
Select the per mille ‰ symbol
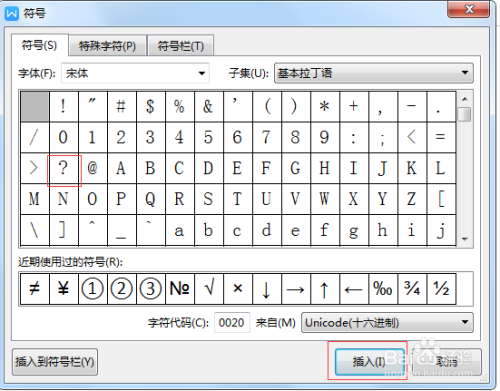[383, 289]
